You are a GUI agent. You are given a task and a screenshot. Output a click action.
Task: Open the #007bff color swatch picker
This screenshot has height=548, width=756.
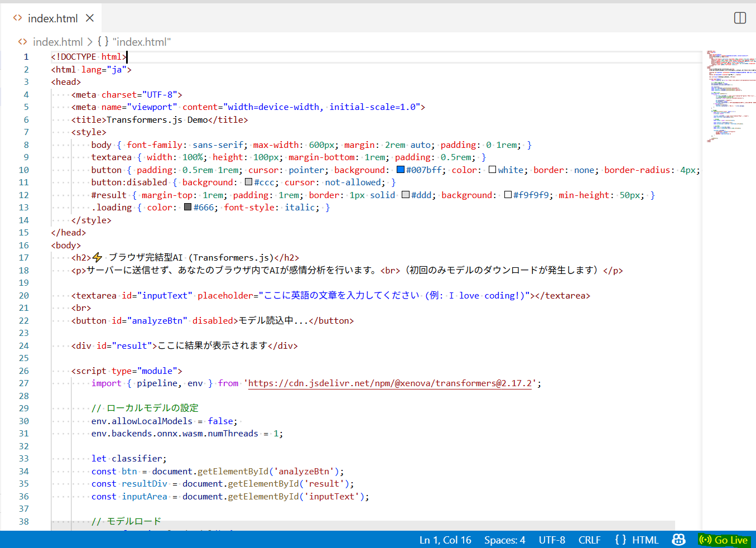(x=400, y=170)
